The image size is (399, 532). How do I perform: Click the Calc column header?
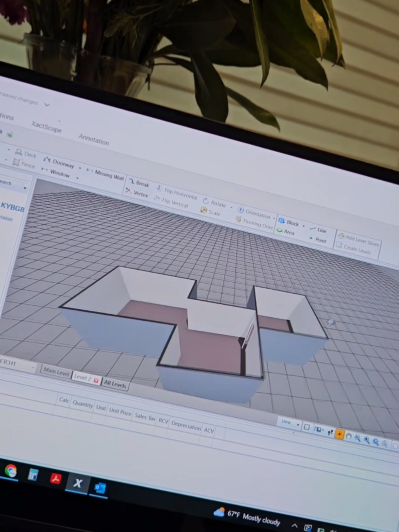pyautogui.click(x=64, y=400)
